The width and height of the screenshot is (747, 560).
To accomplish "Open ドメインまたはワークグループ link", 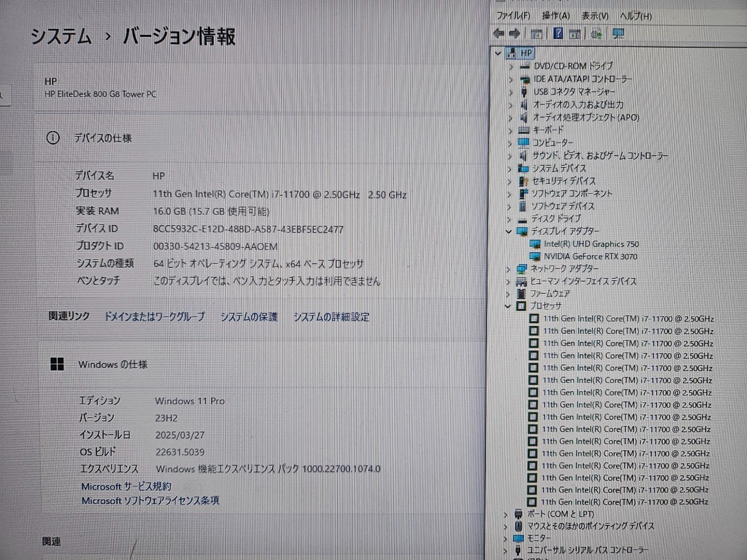I will 154,317.
